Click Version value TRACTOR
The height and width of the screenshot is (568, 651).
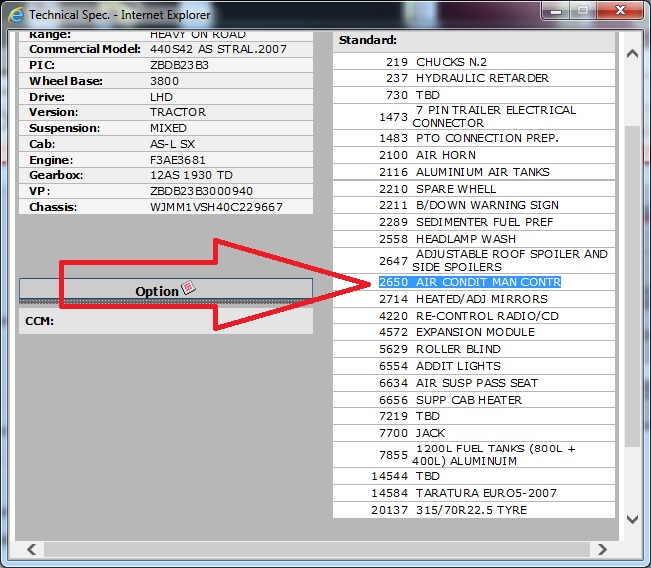178,112
